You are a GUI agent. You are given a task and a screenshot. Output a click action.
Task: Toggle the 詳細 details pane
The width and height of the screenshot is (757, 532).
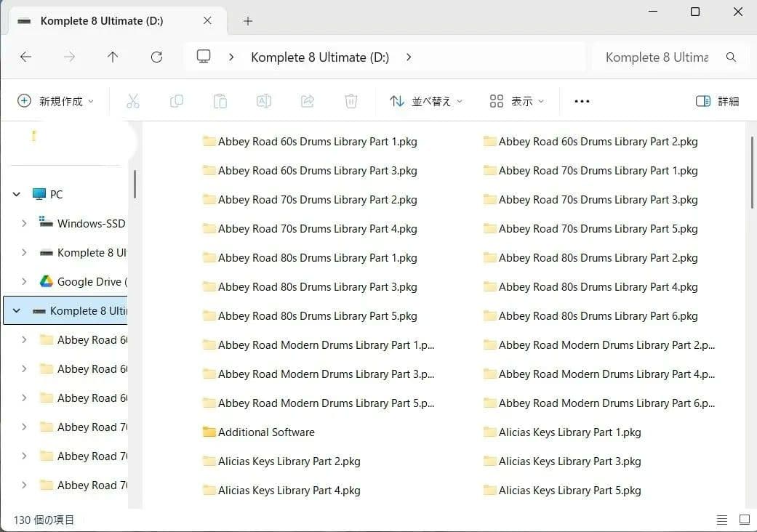717,101
